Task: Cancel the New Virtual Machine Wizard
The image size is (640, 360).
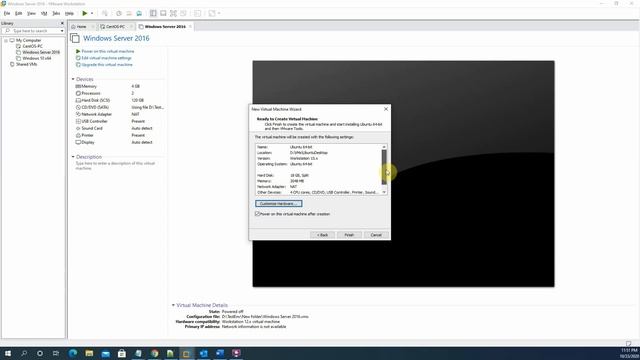Action: 376,235
